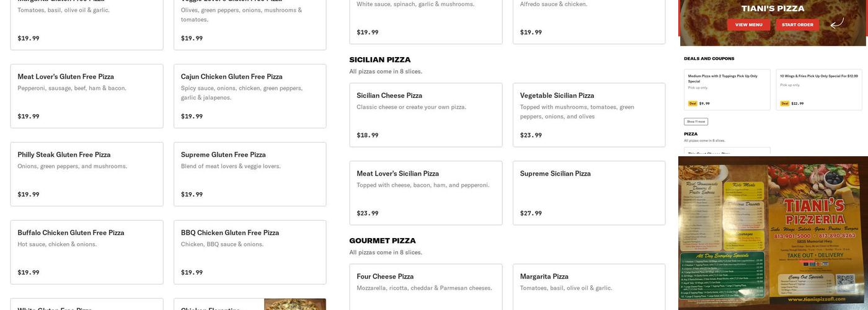The height and width of the screenshot is (310, 868).
Task: Choose Vegetable Sicilian Pizza for $23.99
Action: click(589, 115)
